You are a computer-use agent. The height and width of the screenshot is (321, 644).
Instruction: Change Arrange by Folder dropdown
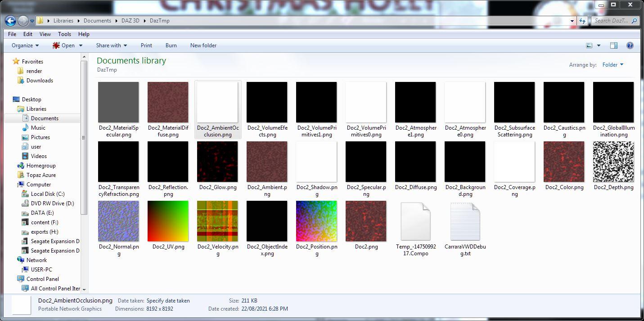click(x=613, y=65)
